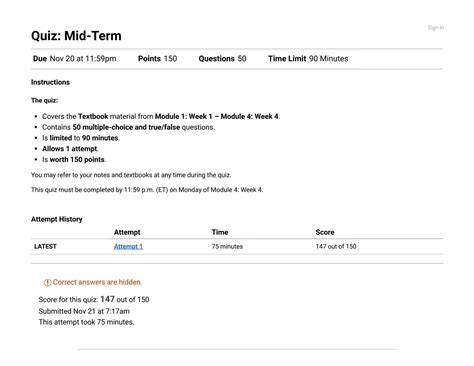Click the Time Limit 90 Minutes label
This screenshot has width=474, height=366.
point(308,59)
